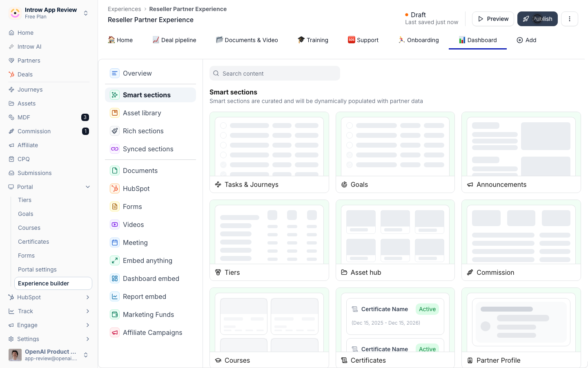Click the Embed anything icon

click(115, 260)
